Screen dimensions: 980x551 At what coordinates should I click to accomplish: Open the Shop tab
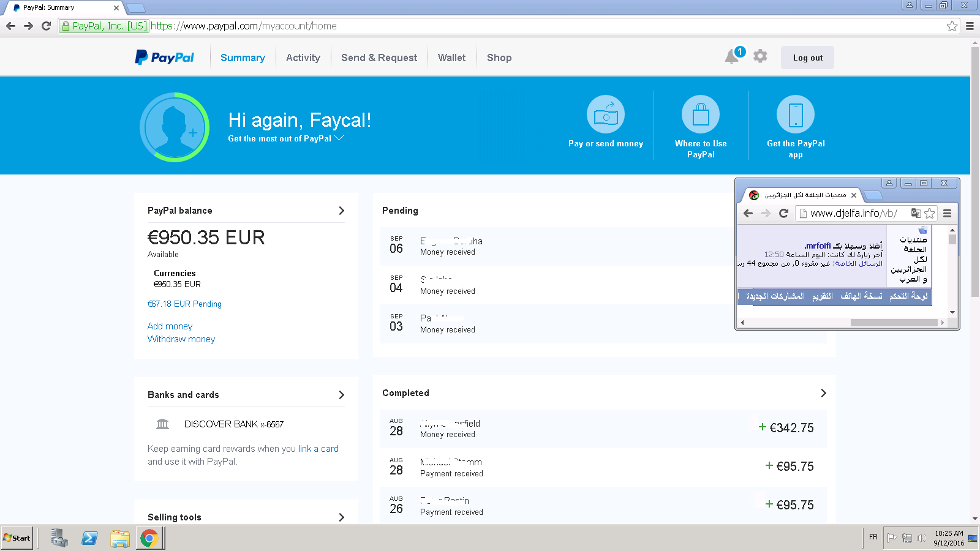click(499, 58)
